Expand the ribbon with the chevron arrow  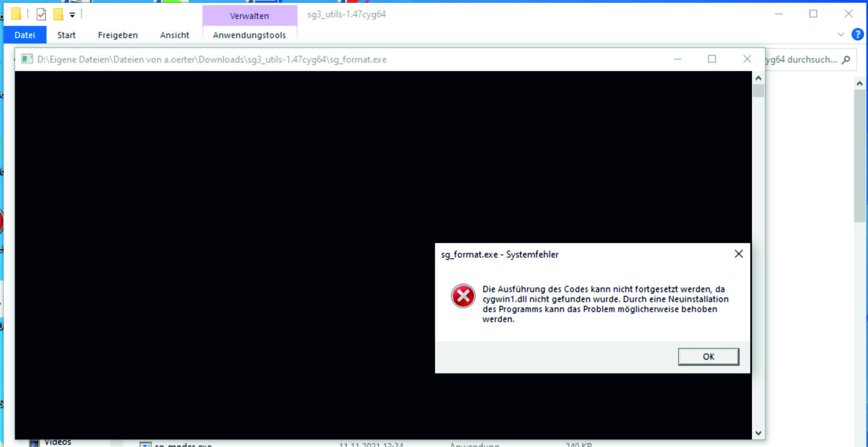(x=841, y=34)
